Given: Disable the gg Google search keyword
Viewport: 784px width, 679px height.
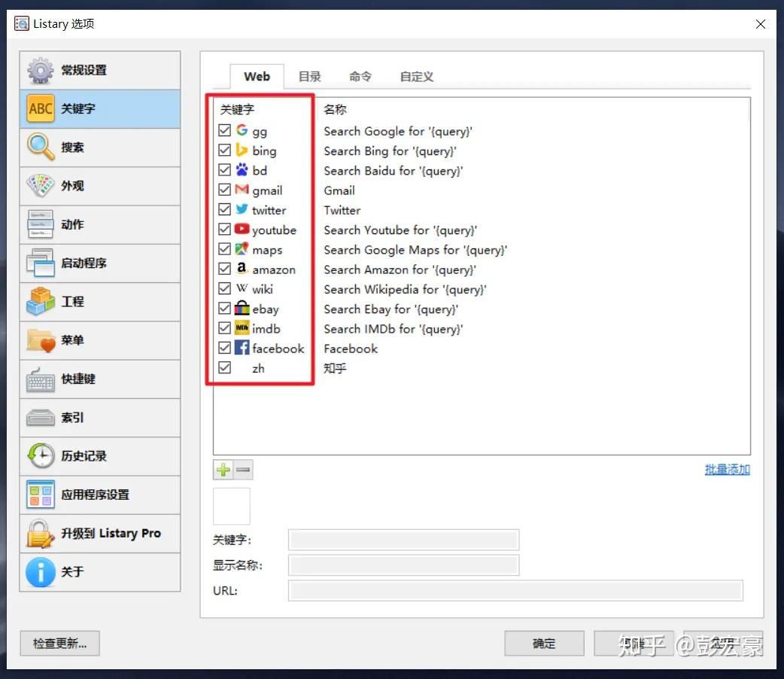Looking at the screenshot, I should click(224, 130).
